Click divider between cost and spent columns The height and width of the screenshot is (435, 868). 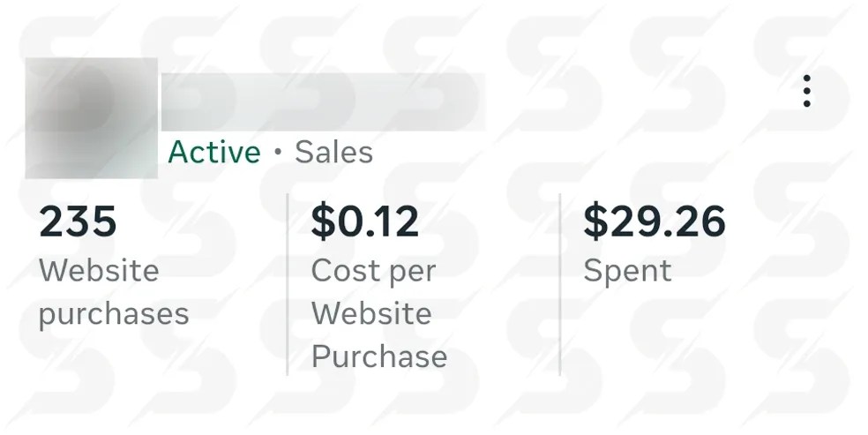click(x=560, y=284)
